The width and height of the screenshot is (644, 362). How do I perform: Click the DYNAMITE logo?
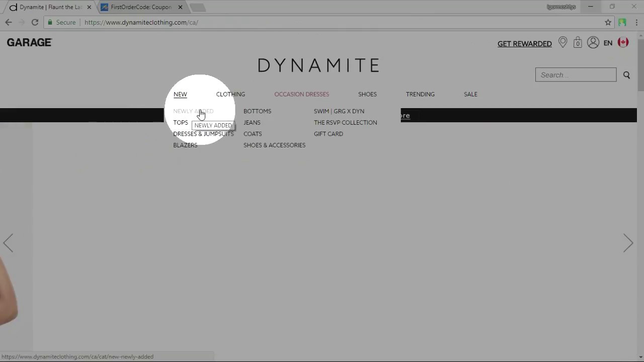318,65
